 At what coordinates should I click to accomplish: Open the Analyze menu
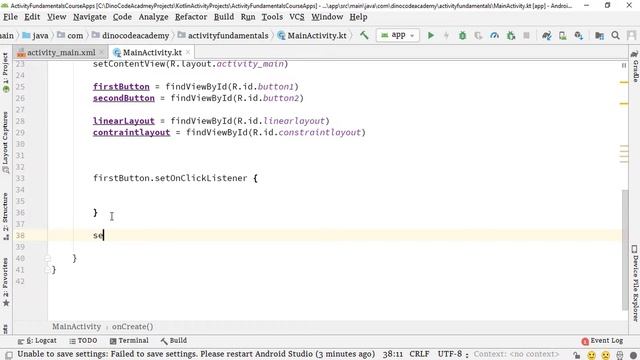click(153, 17)
